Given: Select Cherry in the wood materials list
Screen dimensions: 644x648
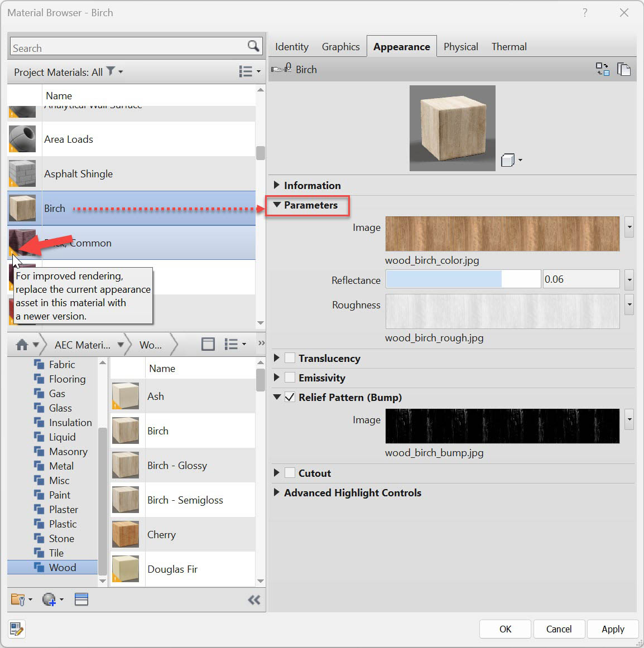Looking at the screenshot, I should point(161,534).
